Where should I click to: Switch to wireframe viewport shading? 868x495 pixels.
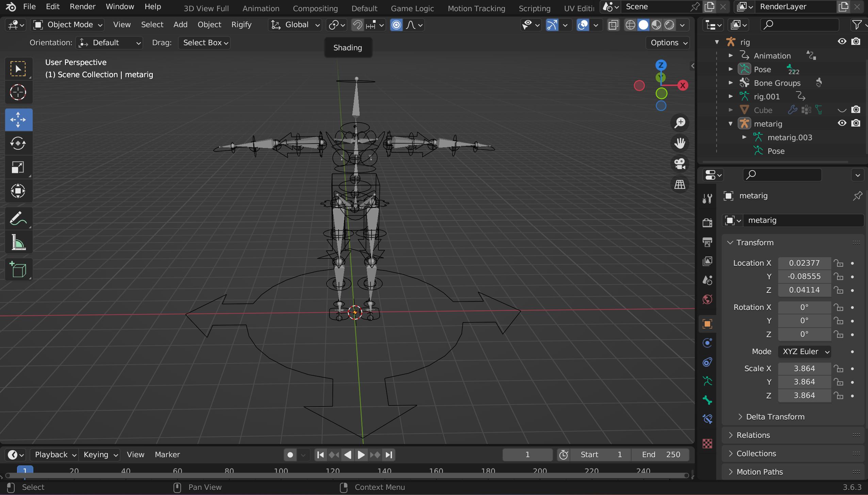click(x=630, y=25)
